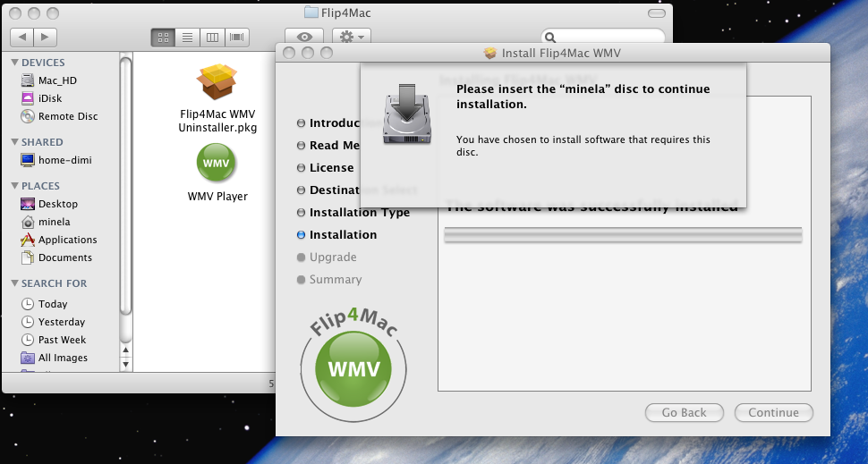Viewport: 868px width, 464px height.
Task: Open Flip4Mac WMV Uninstaller.pkg package icon
Action: (217, 82)
